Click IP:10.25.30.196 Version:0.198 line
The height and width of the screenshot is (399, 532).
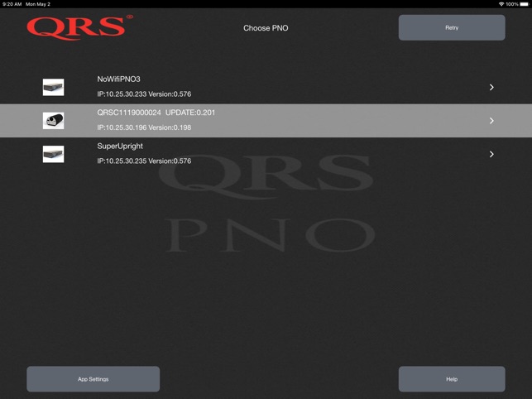tap(144, 127)
